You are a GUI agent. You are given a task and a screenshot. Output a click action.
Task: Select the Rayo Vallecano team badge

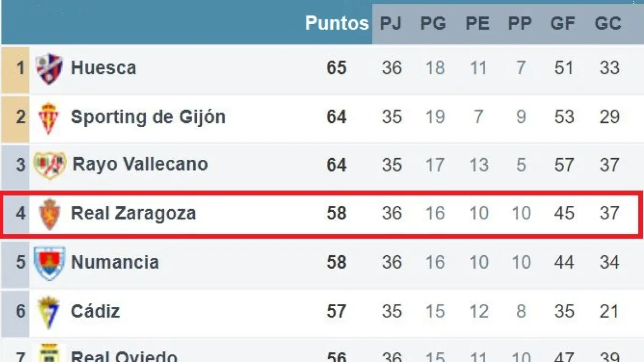point(50,165)
